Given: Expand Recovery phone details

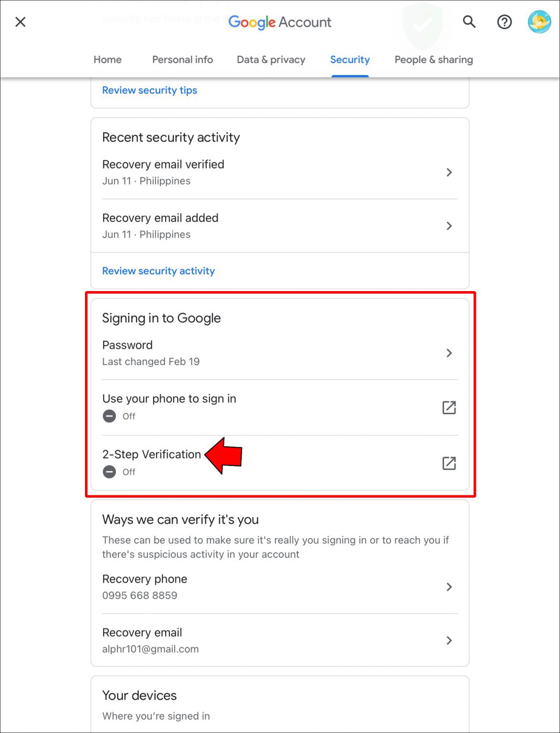Looking at the screenshot, I should [x=449, y=587].
